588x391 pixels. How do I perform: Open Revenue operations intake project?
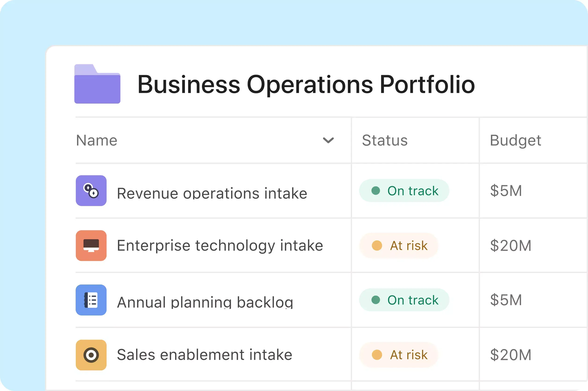point(212,193)
